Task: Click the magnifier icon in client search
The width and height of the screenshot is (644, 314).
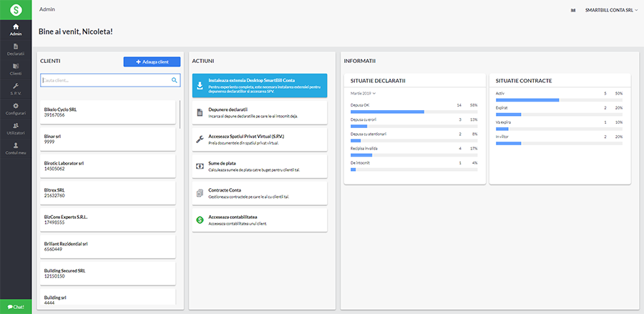Action: pyautogui.click(x=175, y=81)
